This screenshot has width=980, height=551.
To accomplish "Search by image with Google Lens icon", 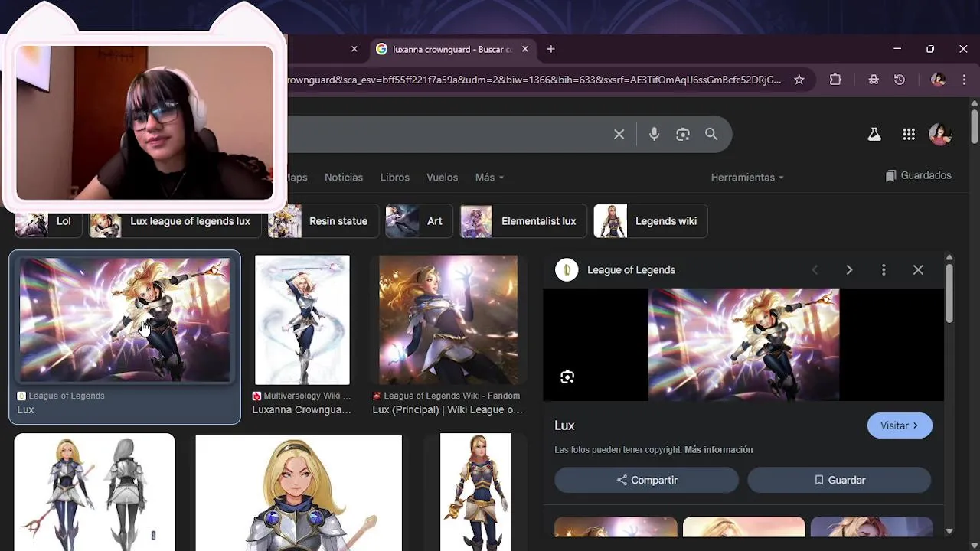I will click(683, 135).
